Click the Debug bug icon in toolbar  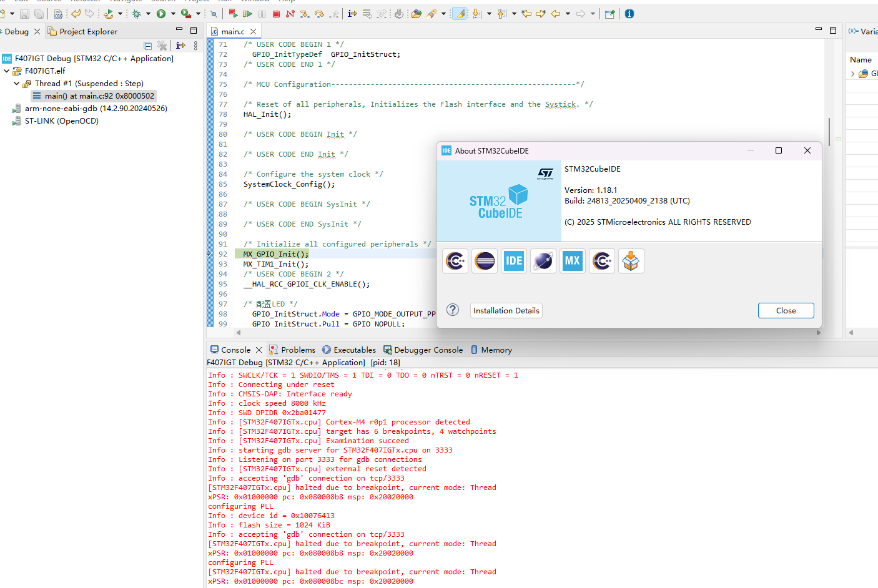(136, 14)
